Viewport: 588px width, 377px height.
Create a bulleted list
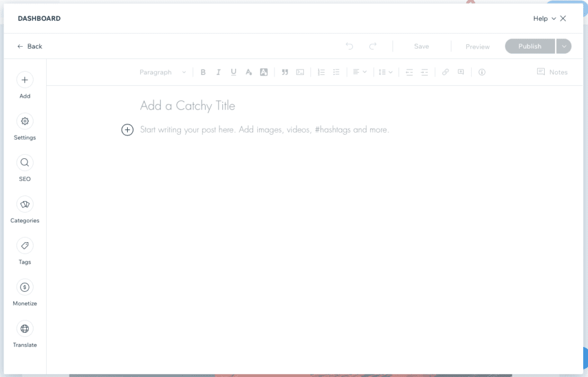tap(336, 72)
